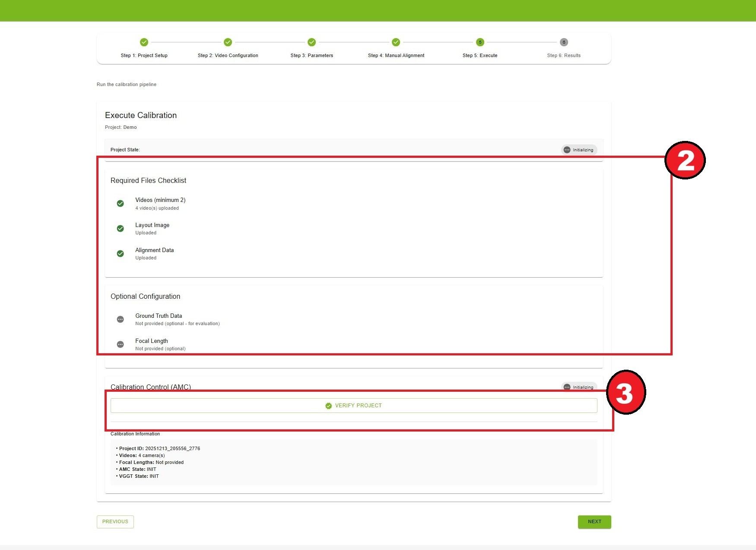Go to Step 4 Manual Alignment icon
Image resolution: width=756 pixels, height=550 pixels.
pyautogui.click(x=396, y=42)
